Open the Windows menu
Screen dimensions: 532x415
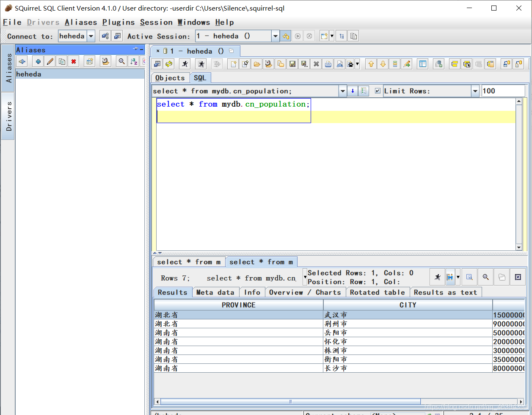click(x=193, y=22)
